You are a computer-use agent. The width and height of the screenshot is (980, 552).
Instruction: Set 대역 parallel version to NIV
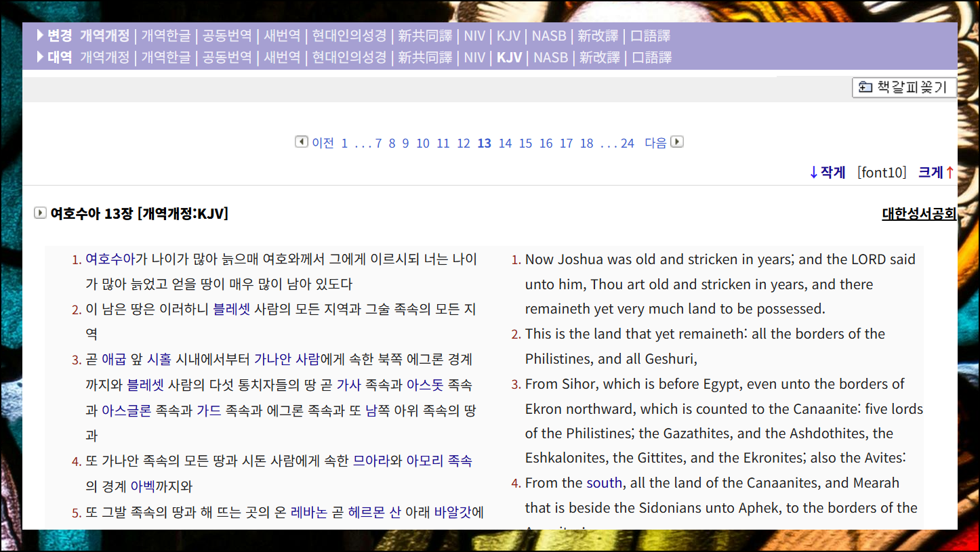474,58
